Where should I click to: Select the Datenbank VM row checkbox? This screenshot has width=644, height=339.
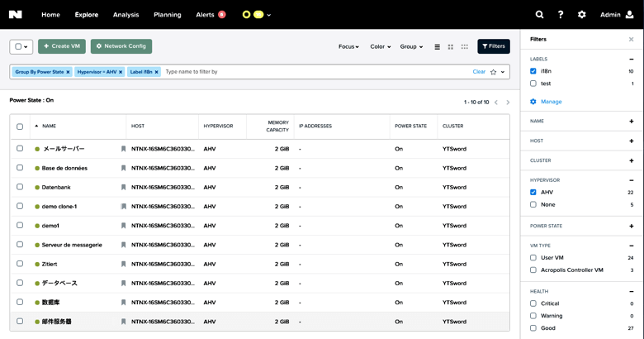pos(20,187)
